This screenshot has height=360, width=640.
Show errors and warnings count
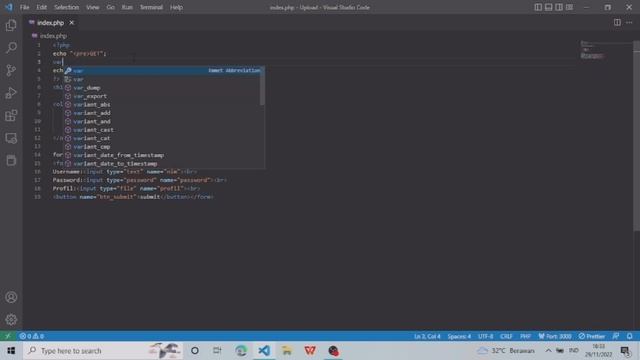point(31,336)
